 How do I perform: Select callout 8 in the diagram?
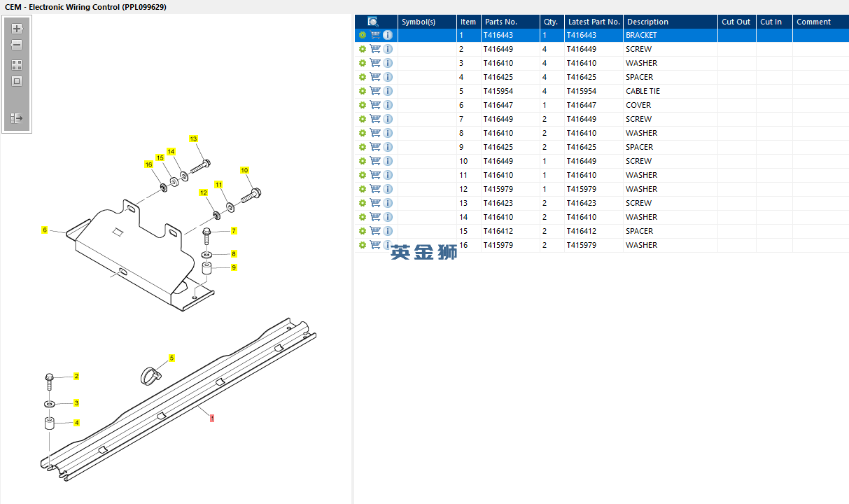(x=234, y=253)
